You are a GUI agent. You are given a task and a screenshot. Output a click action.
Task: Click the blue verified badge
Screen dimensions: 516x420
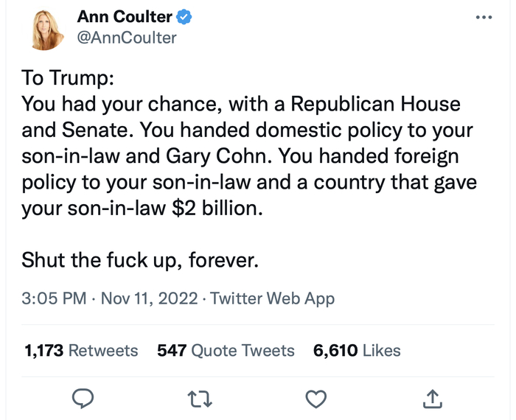pos(186,17)
